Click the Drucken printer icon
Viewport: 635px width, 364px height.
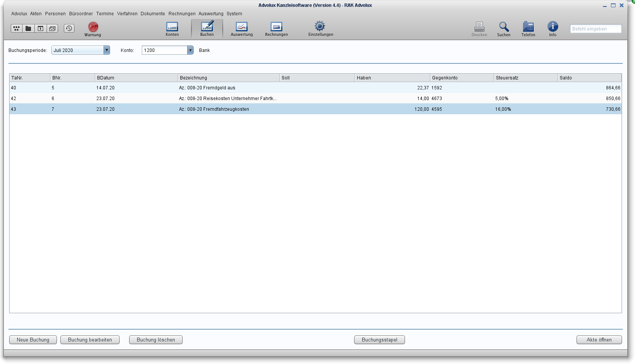coord(479,29)
